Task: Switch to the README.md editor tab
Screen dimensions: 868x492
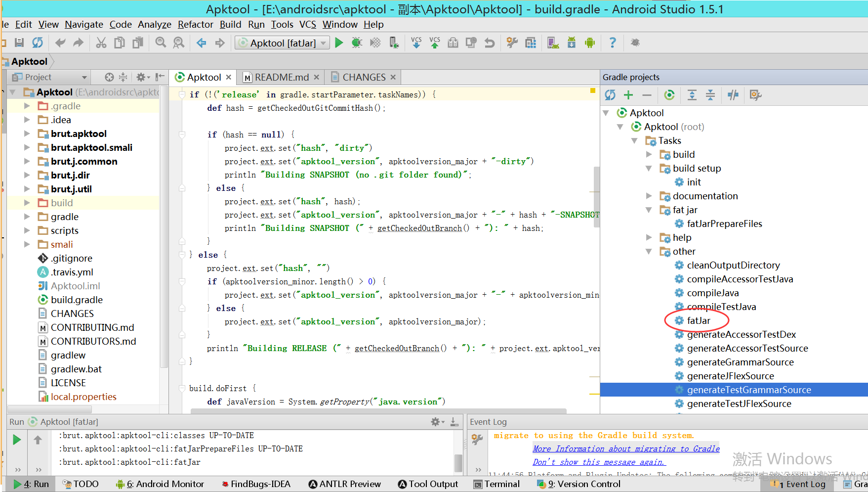Action: (x=282, y=77)
